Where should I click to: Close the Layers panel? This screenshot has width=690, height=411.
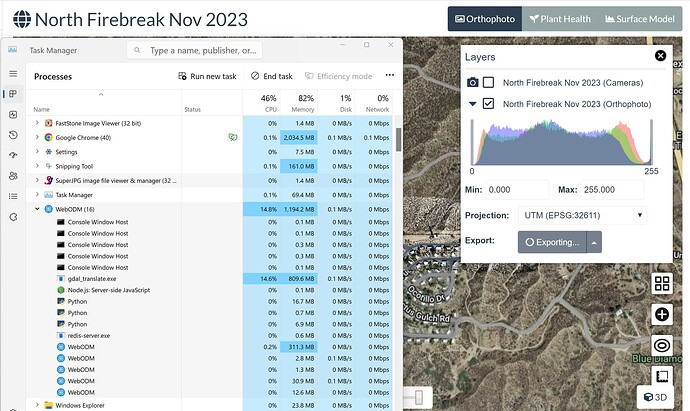660,55
